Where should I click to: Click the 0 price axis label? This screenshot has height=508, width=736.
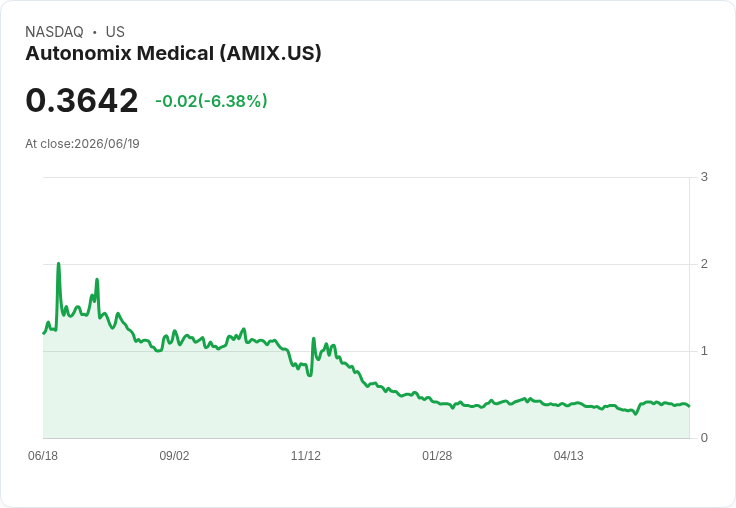click(x=704, y=438)
